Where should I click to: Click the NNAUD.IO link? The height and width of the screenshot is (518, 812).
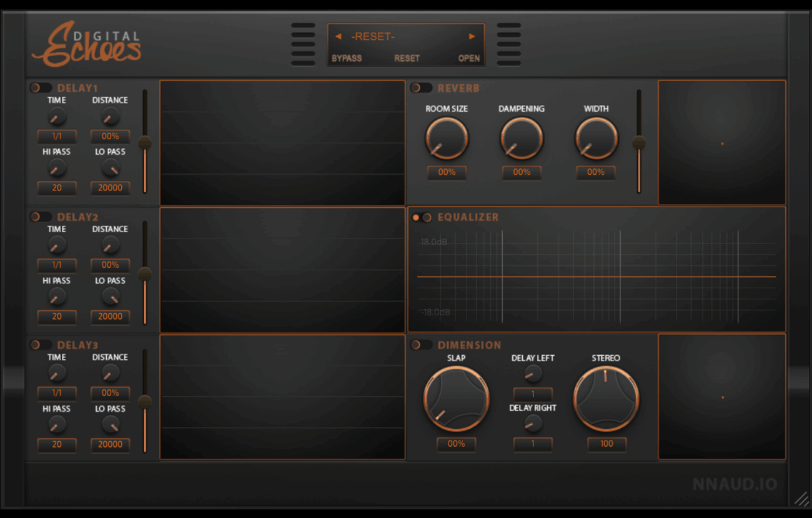[735, 484]
